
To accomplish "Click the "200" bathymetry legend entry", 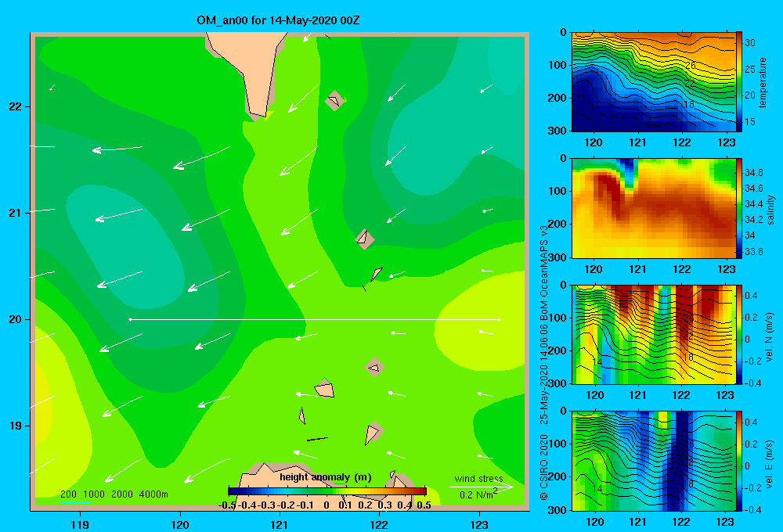I will (x=68, y=494).
